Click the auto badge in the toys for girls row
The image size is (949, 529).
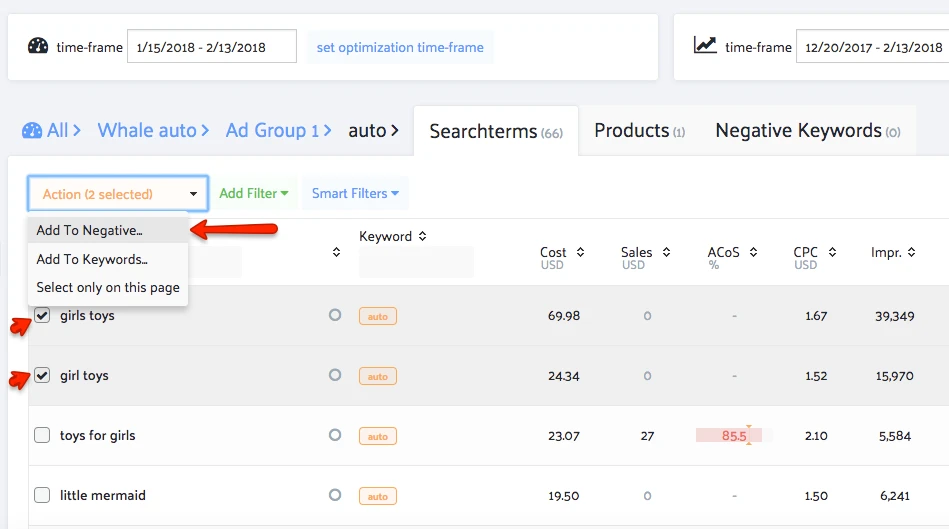(x=378, y=436)
